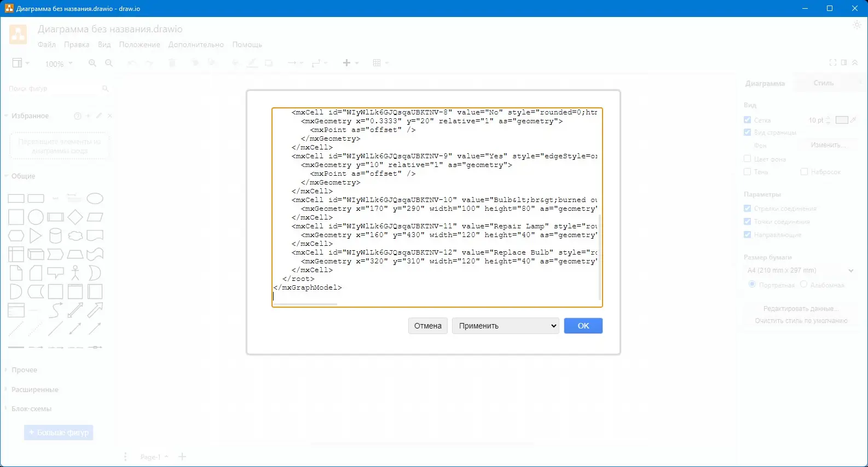This screenshot has width=868, height=467.
Task: Select the cloud shape in Общие
Action: (x=75, y=236)
